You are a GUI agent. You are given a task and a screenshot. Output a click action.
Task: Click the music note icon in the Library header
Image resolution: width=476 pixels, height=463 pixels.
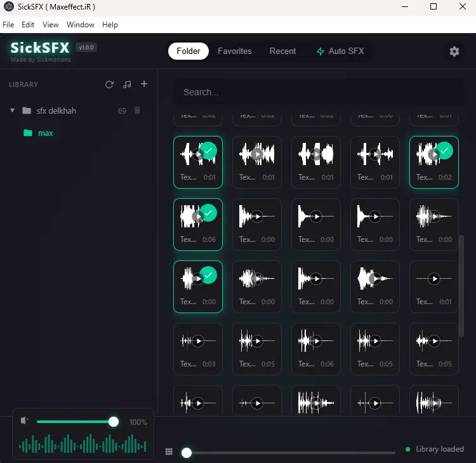click(x=127, y=84)
